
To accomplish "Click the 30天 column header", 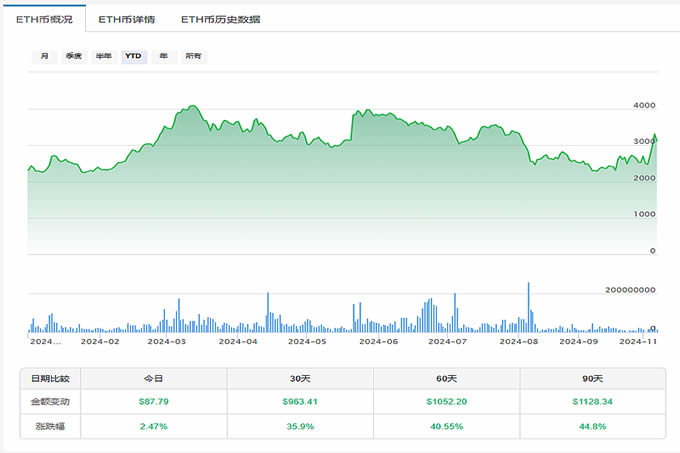I will [300, 378].
